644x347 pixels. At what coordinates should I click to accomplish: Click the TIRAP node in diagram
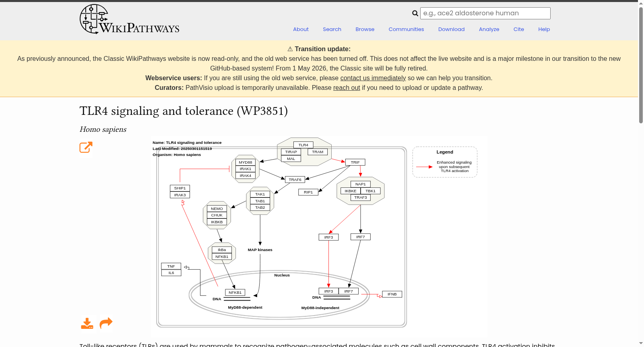(x=291, y=152)
